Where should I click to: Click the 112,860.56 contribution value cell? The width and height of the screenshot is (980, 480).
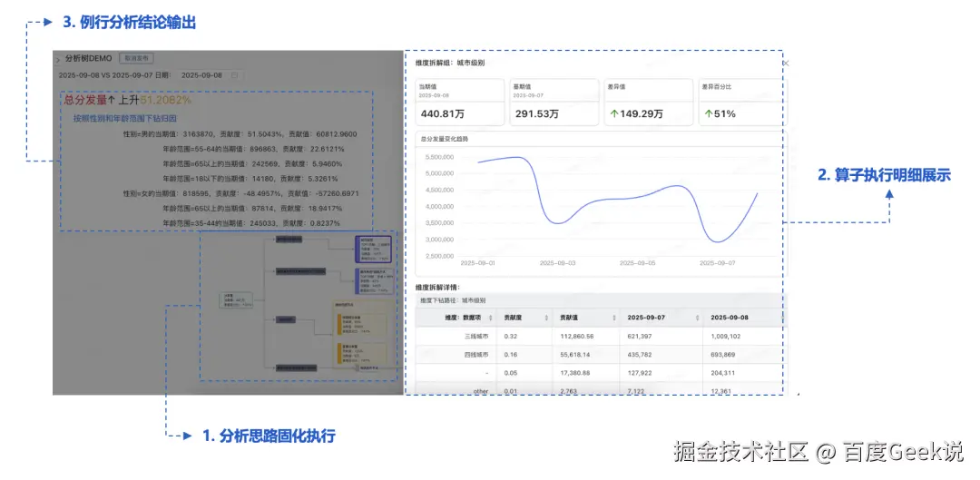[x=577, y=337]
